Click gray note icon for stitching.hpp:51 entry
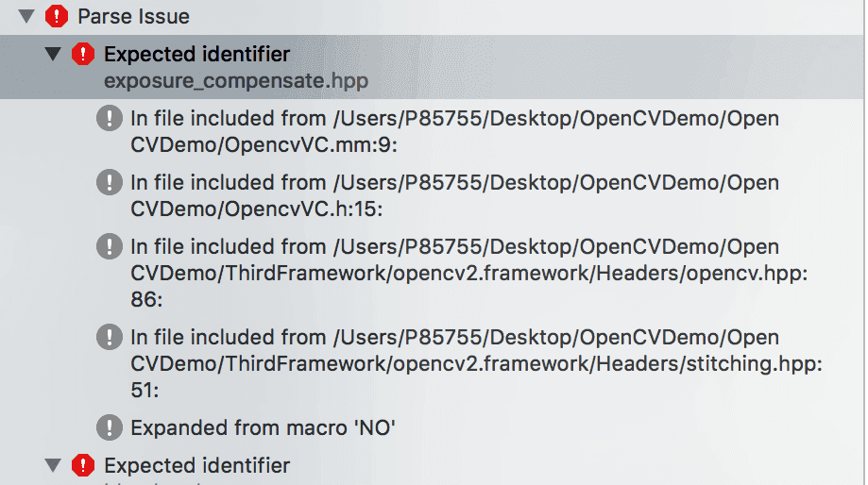Image resolution: width=868 pixels, height=485 pixels. click(x=110, y=337)
